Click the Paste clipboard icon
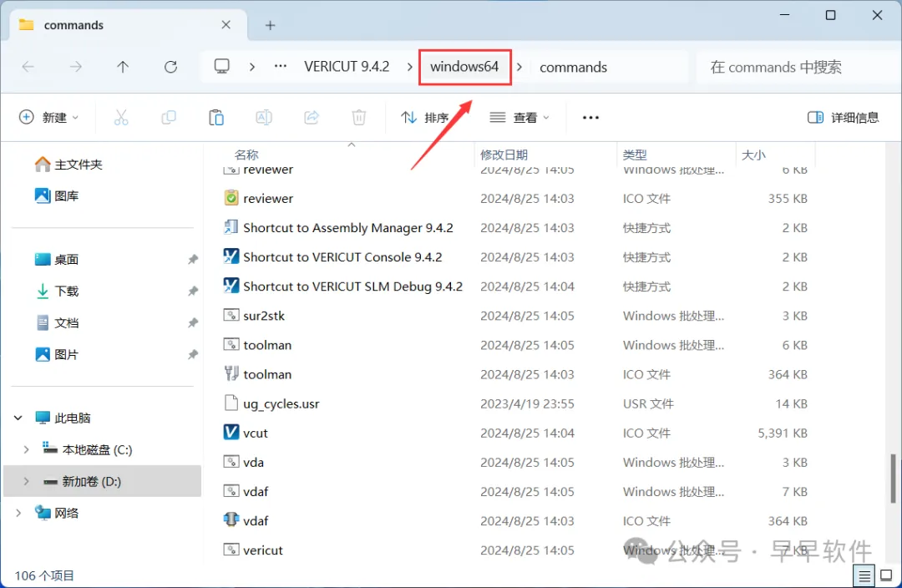Image resolution: width=902 pixels, height=588 pixels. click(216, 118)
